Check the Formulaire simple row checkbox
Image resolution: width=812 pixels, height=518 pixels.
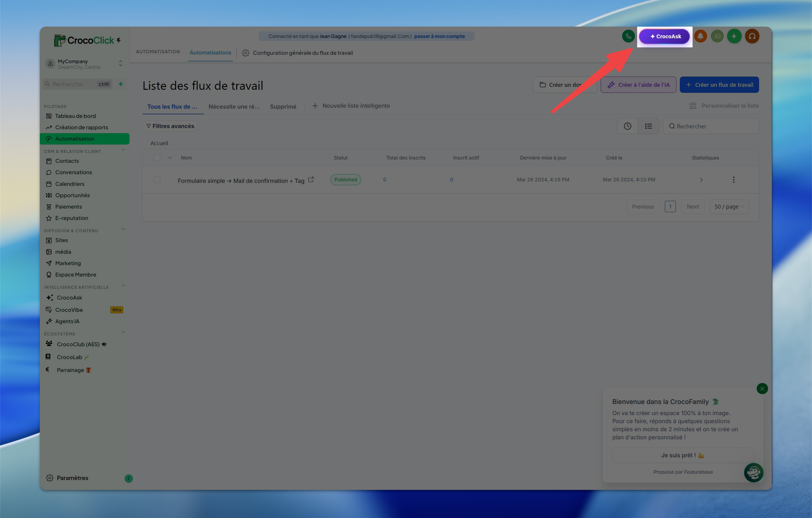tap(157, 180)
